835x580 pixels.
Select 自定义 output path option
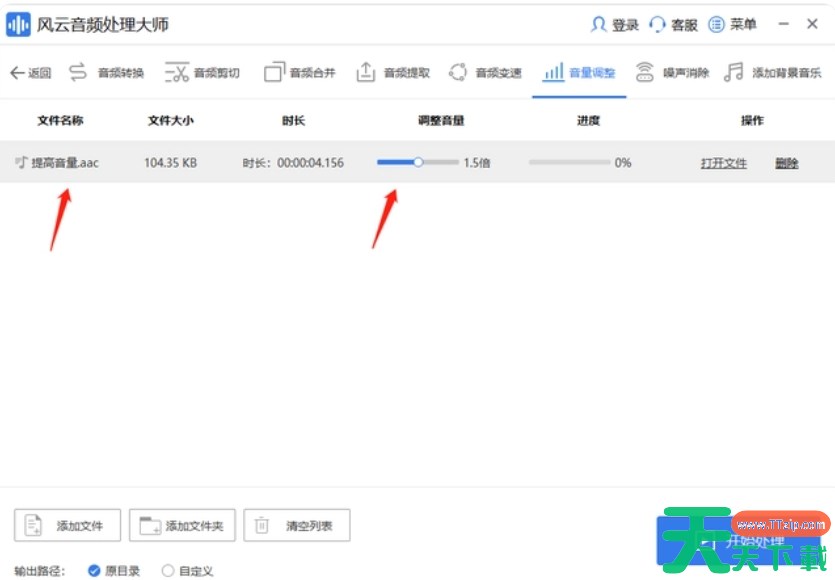pyautogui.click(x=187, y=571)
